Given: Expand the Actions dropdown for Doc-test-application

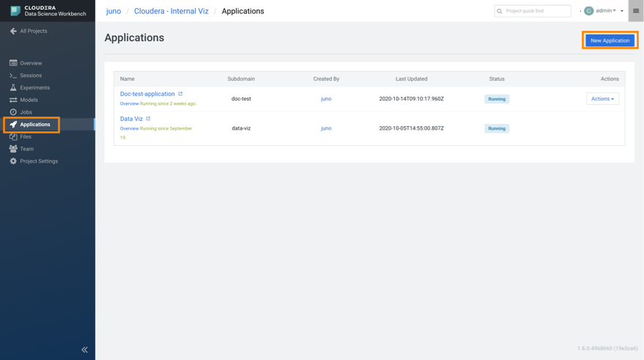Looking at the screenshot, I should pos(602,99).
